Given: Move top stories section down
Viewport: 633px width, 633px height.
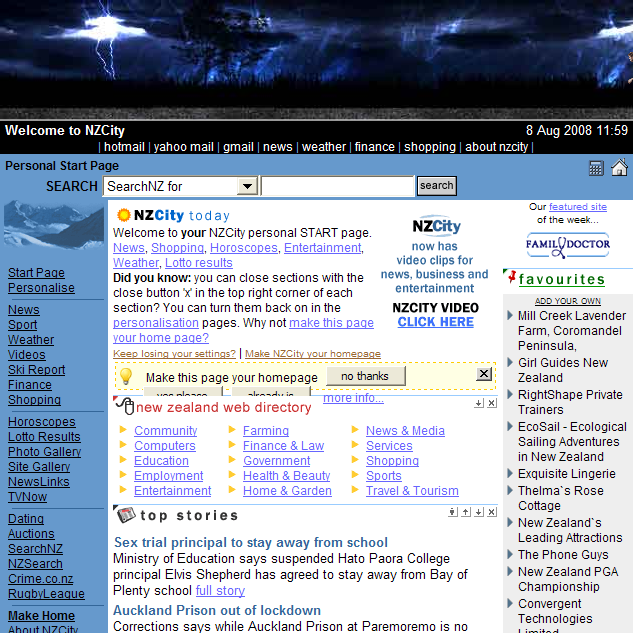Looking at the screenshot, I should (x=479, y=512).
